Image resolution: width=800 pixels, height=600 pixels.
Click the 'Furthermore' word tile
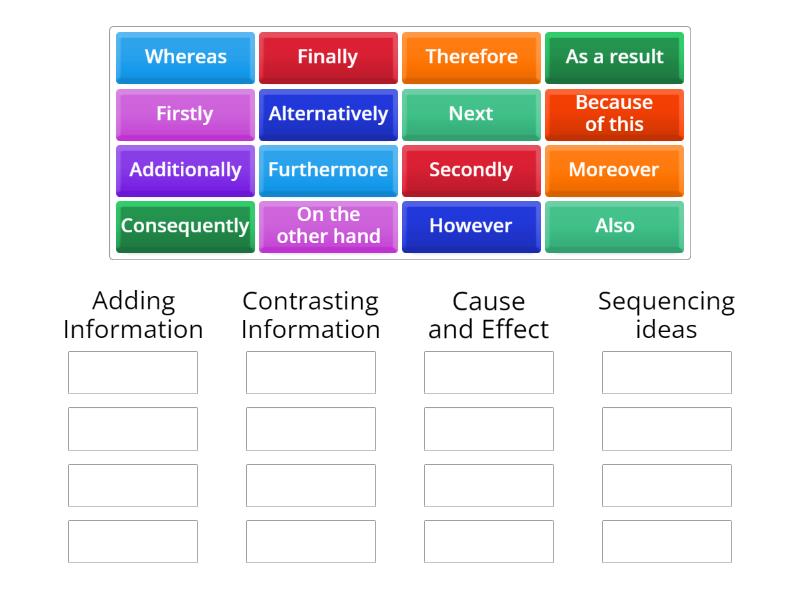click(328, 170)
